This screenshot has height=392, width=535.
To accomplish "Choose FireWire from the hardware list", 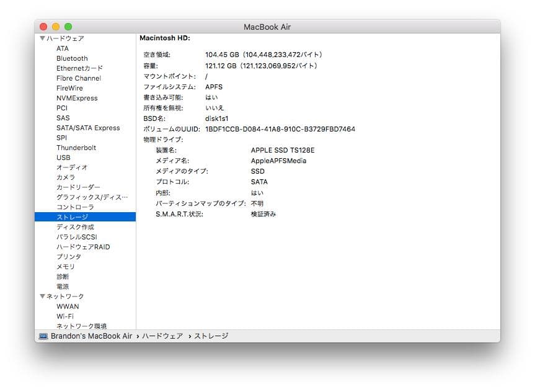I will click(x=69, y=88).
